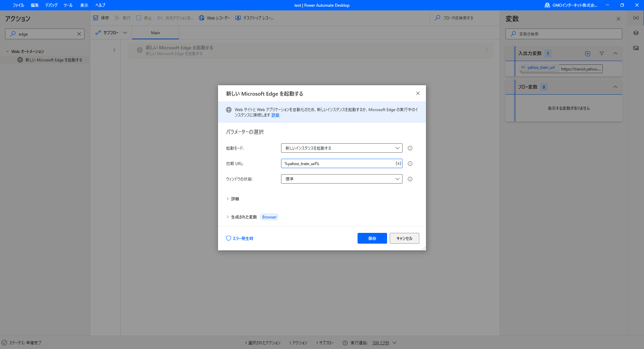The image size is (644, 349).
Task: Select action step 1 in the flow
Action: pos(311,50)
